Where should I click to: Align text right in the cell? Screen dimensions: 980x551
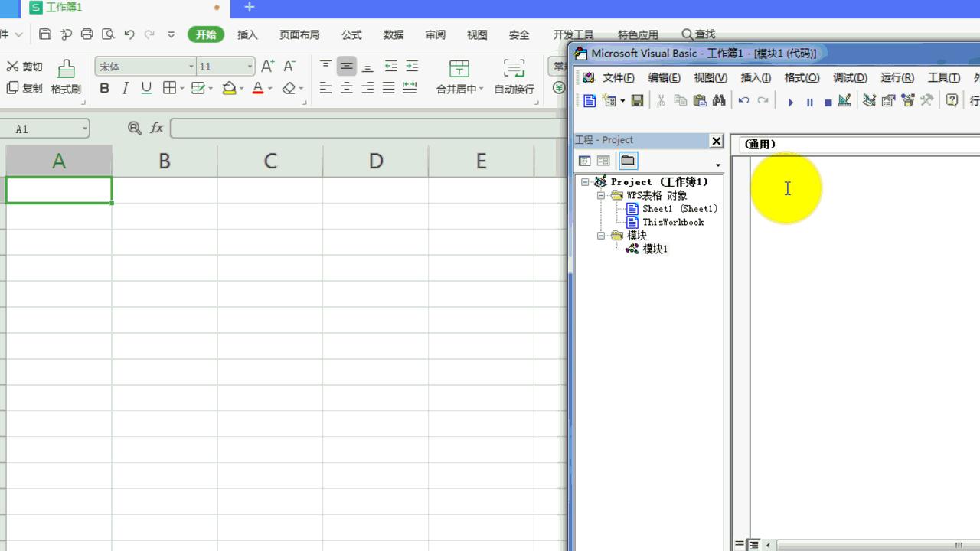point(367,88)
